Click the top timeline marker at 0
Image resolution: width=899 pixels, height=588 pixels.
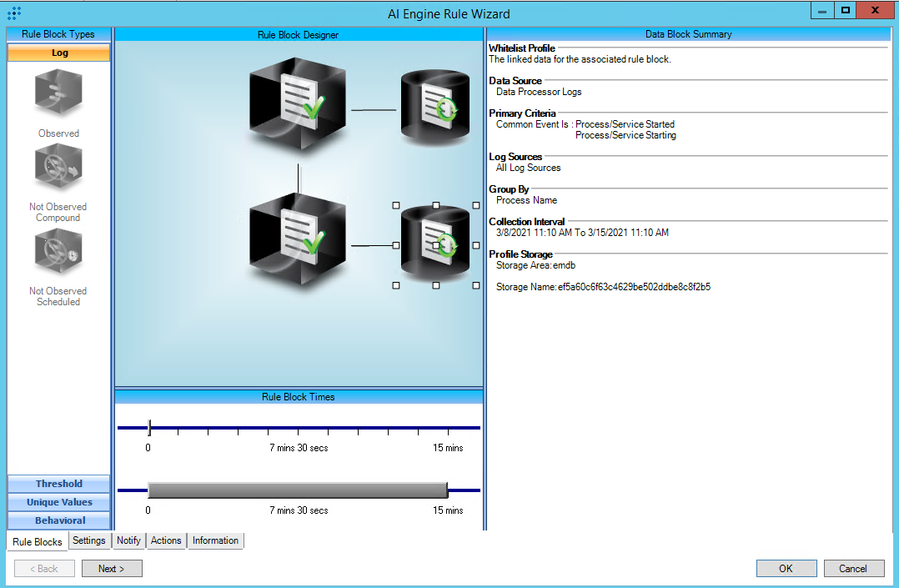148,428
